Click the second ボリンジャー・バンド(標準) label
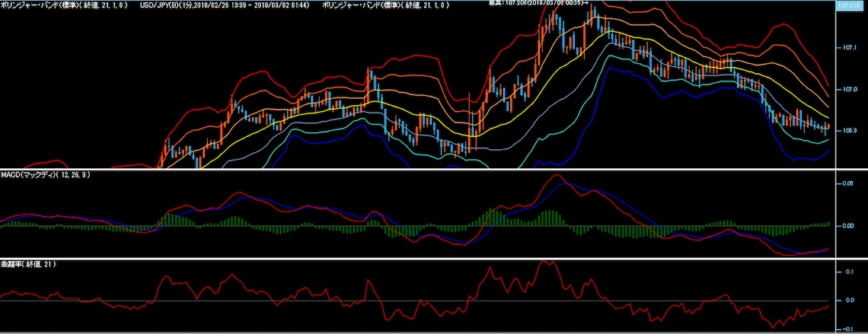The width and height of the screenshot is (868, 334). coord(385,5)
